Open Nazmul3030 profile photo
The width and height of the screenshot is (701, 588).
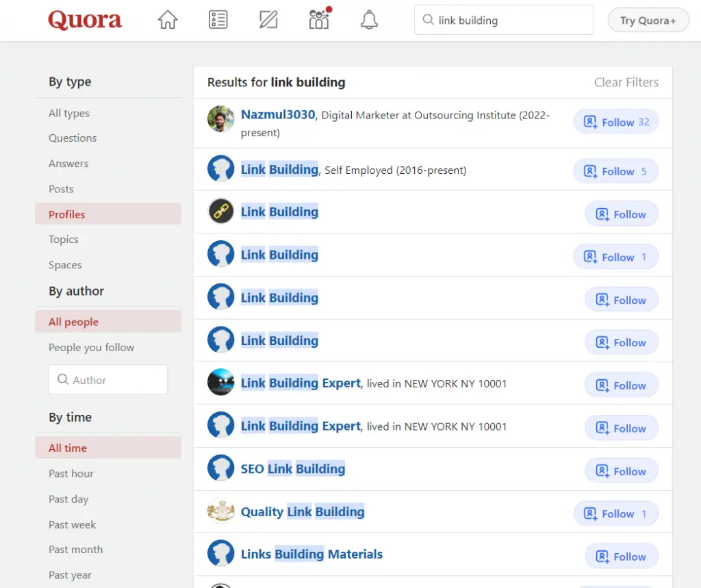pos(221,119)
